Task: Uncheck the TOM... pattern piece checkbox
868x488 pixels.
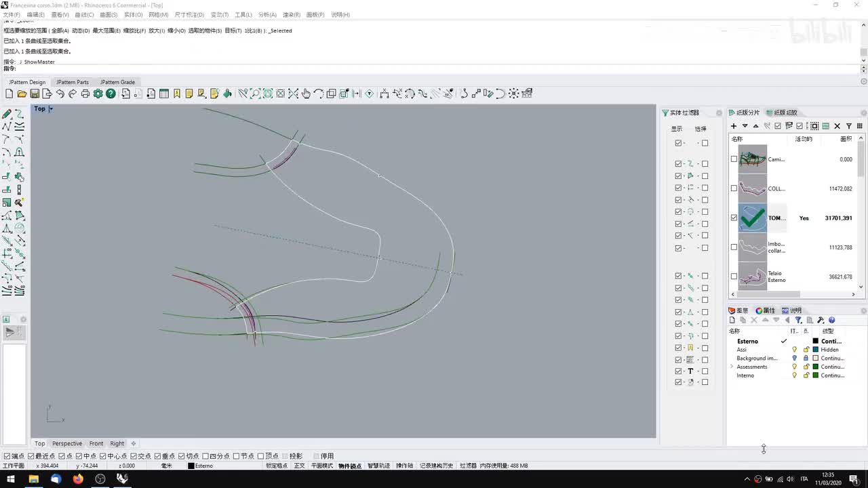Action: [x=734, y=218]
